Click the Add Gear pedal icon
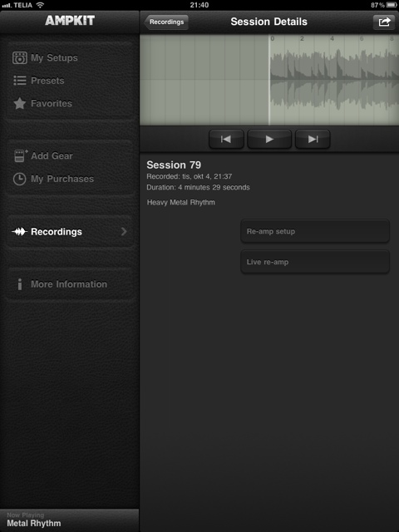This screenshot has width=399, height=532. pyautogui.click(x=20, y=155)
